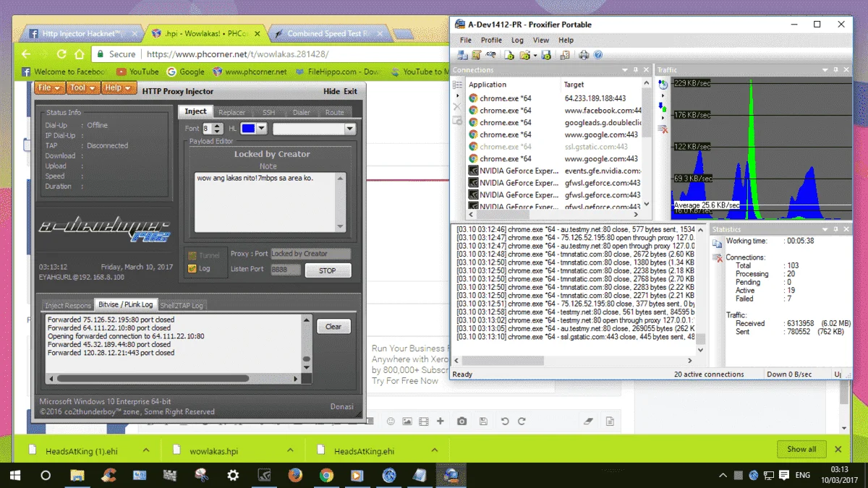This screenshot has height=488, width=868.
Task: Click Chrome reload page icon
Action: [61, 54]
